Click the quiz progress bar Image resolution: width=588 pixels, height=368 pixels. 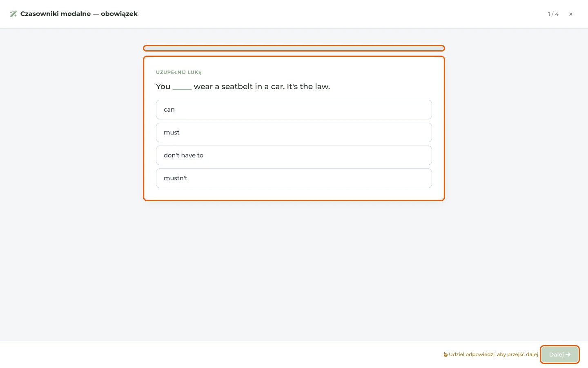coord(294,48)
